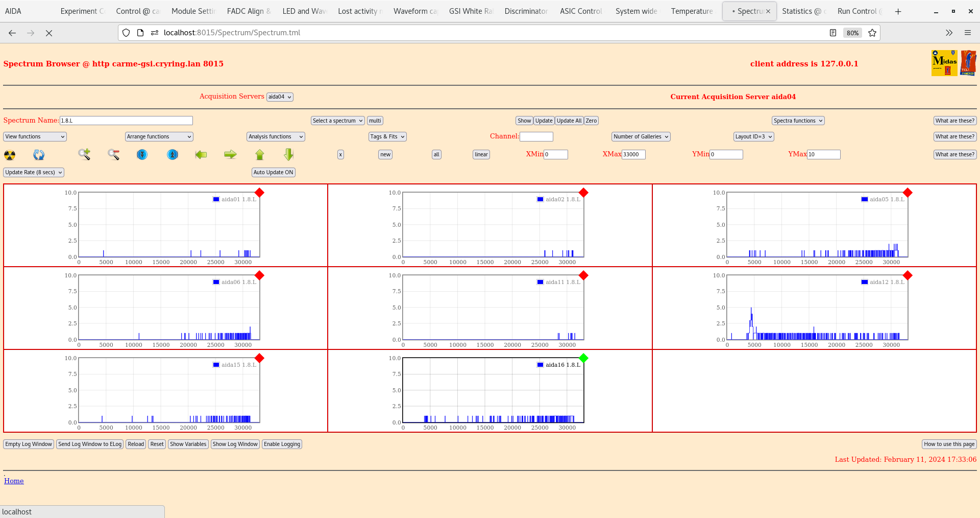Open the Number of Galleries dropdown
The image size is (980, 518).
click(x=641, y=136)
